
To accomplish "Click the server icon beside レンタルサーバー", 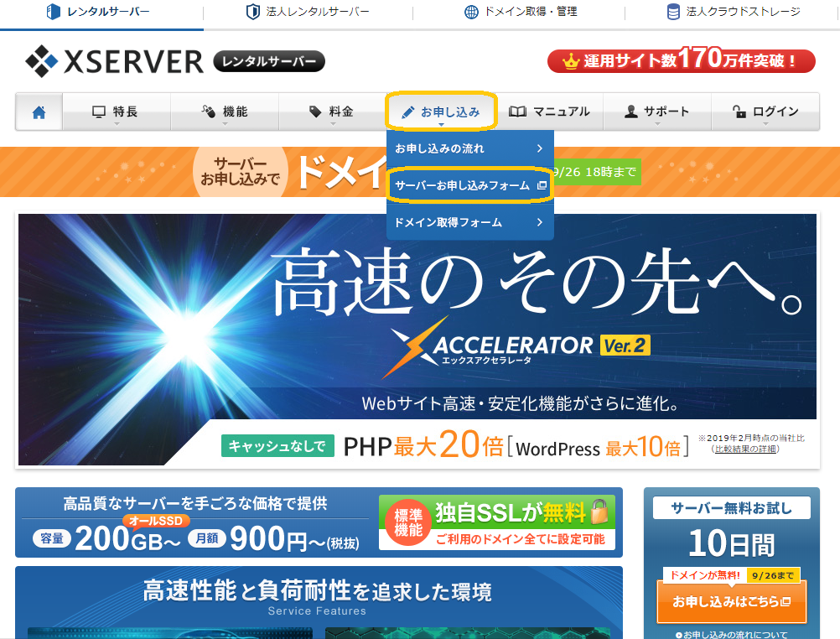I will pos(53,11).
